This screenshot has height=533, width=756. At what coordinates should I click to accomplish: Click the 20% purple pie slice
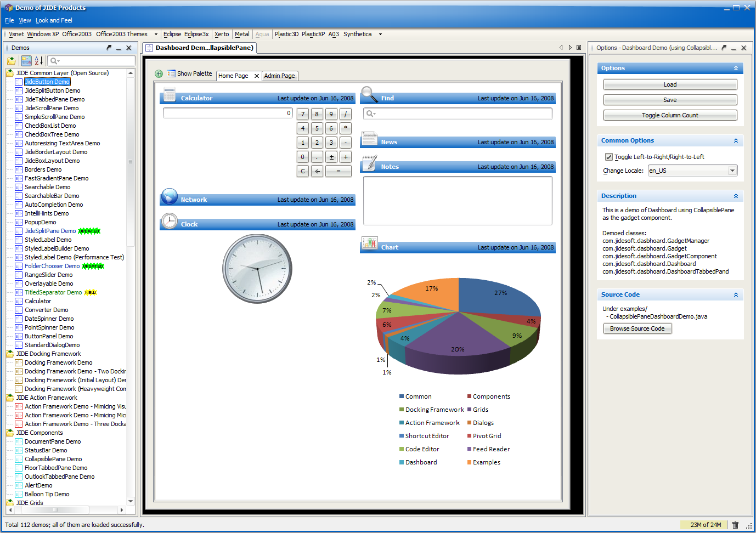[457, 338]
